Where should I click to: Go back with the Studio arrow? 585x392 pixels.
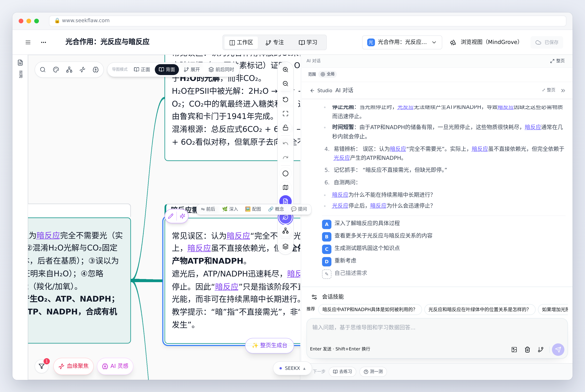(312, 90)
